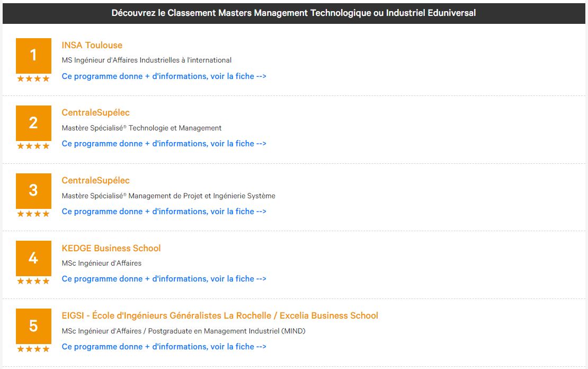The image size is (588, 369).
Task: Click the rank 3 orange badge
Action: point(33,191)
